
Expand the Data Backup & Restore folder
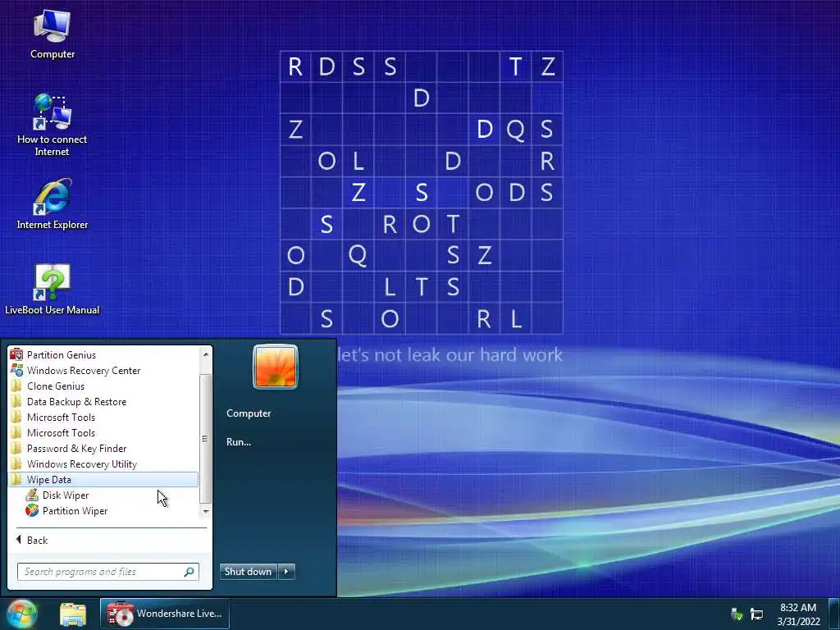pyautogui.click(x=103, y=401)
